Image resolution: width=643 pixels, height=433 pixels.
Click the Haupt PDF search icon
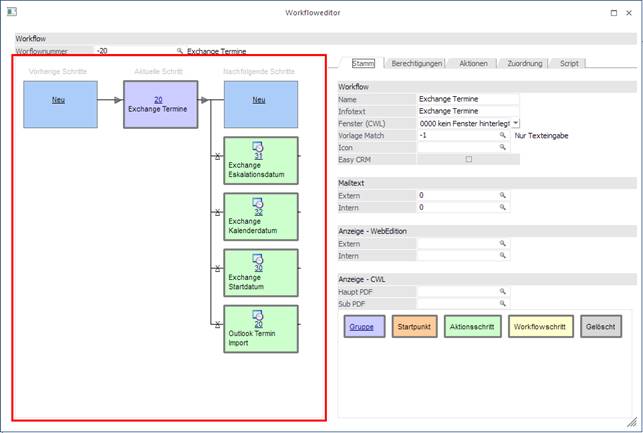pos(504,291)
